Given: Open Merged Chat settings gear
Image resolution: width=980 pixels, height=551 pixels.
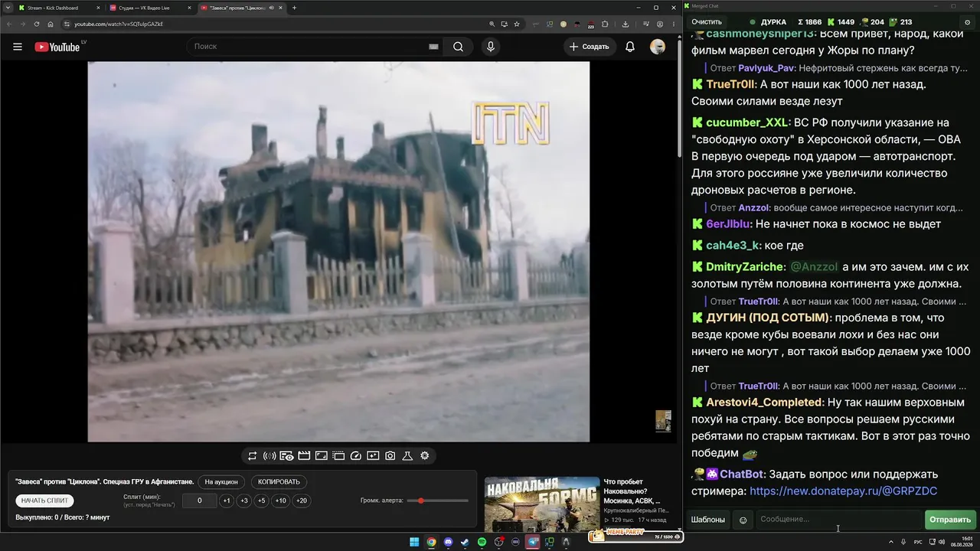Looking at the screenshot, I should tap(968, 22).
